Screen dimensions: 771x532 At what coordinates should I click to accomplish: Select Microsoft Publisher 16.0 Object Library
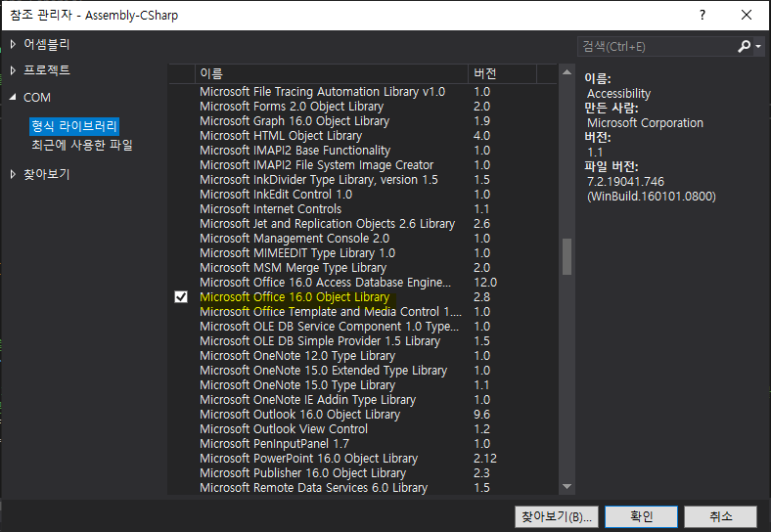tap(363, 473)
